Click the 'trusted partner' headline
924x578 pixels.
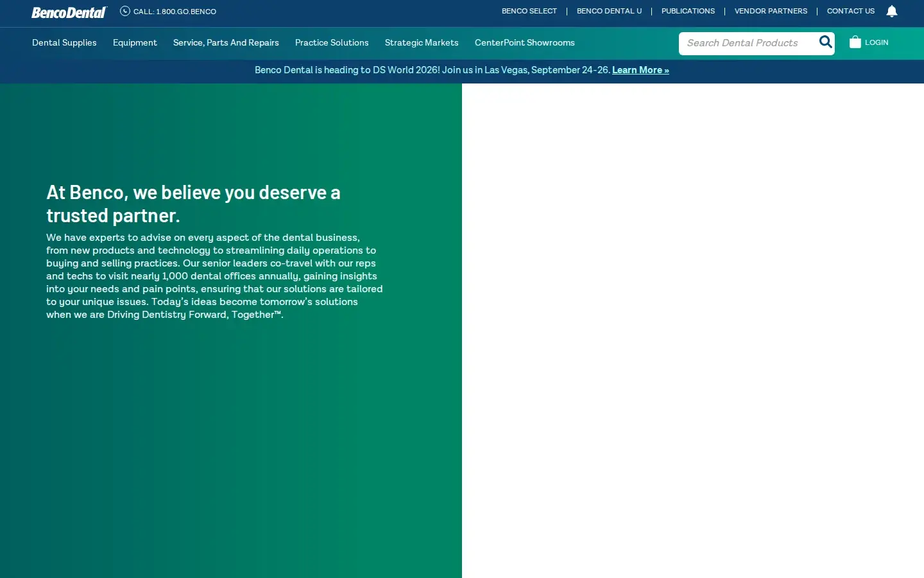click(x=193, y=204)
